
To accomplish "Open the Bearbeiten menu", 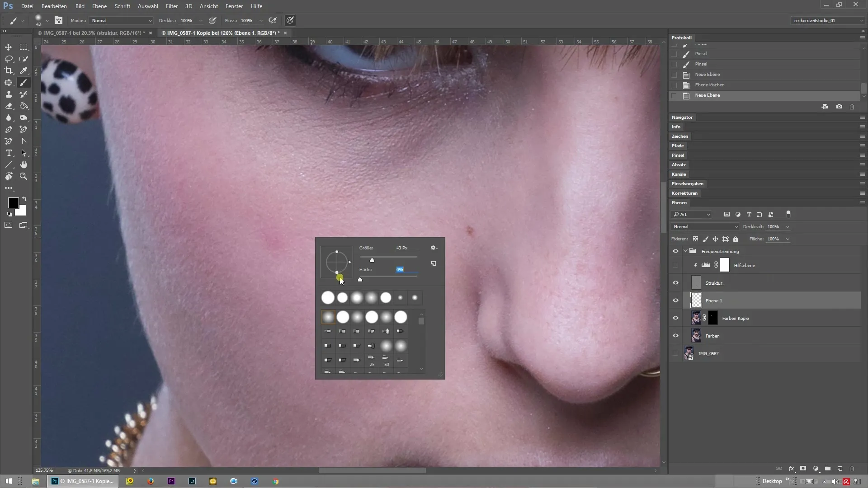I will pyautogui.click(x=54, y=6).
